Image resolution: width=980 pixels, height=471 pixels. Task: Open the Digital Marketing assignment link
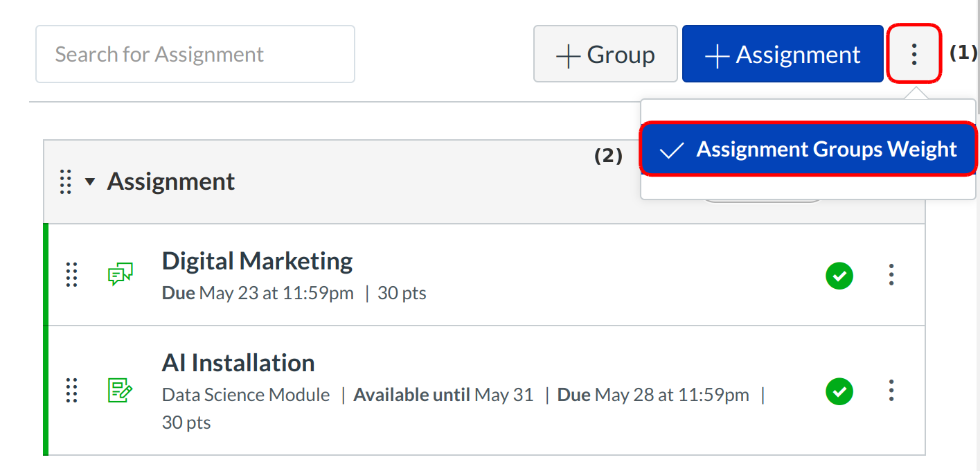coord(257,261)
